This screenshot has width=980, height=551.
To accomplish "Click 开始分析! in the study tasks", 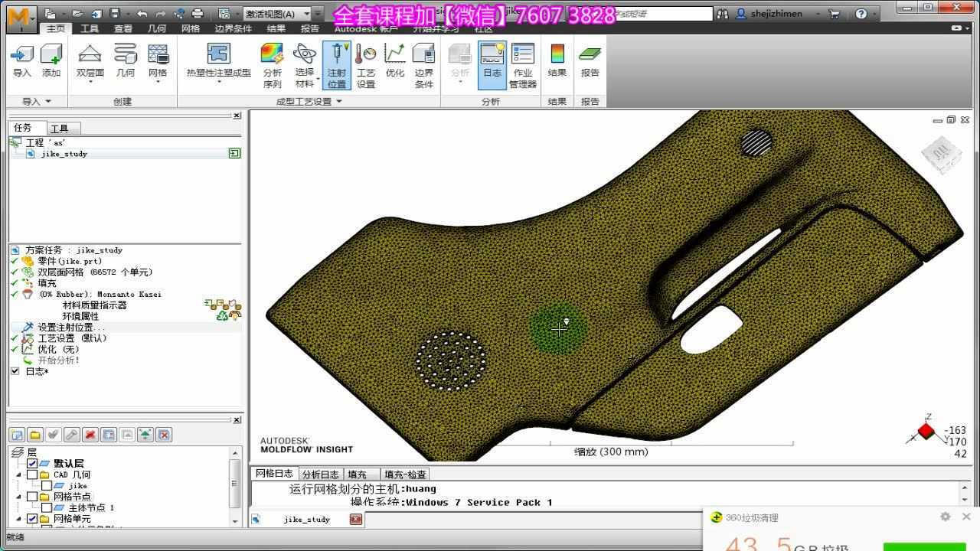I will click(59, 360).
